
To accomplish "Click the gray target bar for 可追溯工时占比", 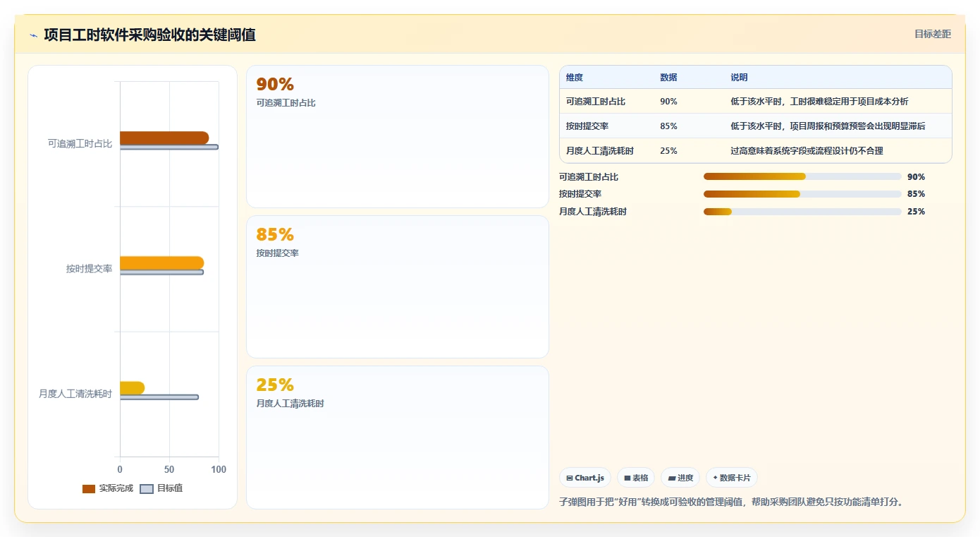I will pyautogui.click(x=169, y=147).
